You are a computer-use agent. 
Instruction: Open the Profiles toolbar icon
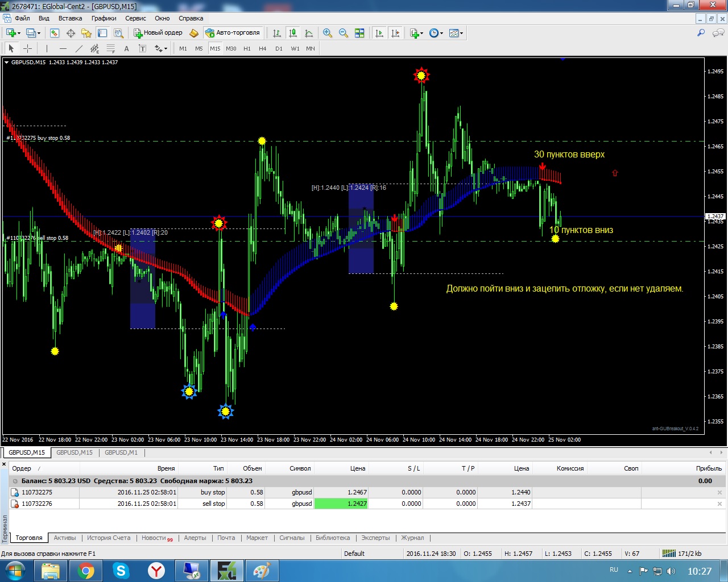pyautogui.click(x=31, y=33)
